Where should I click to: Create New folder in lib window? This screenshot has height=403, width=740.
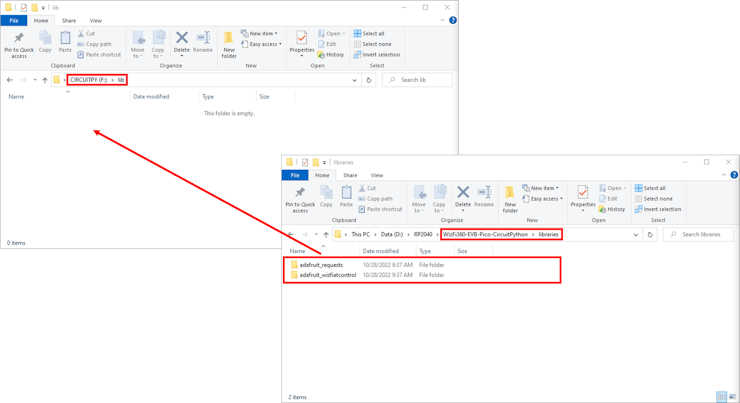point(229,44)
